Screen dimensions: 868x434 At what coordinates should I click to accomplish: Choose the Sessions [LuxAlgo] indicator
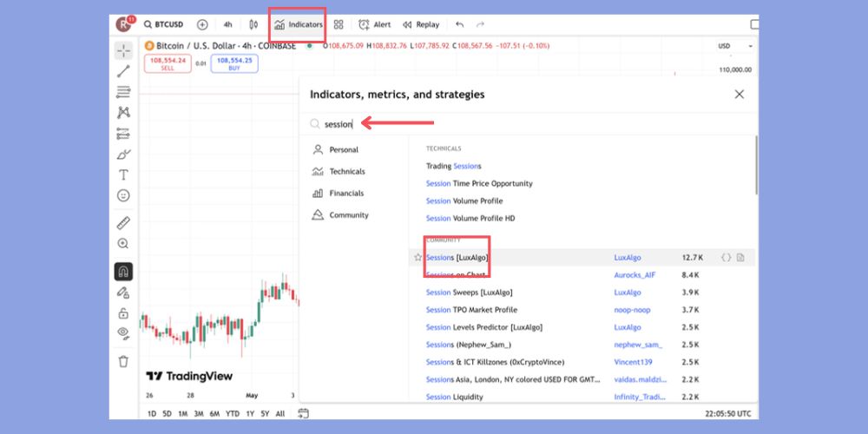pos(457,258)
